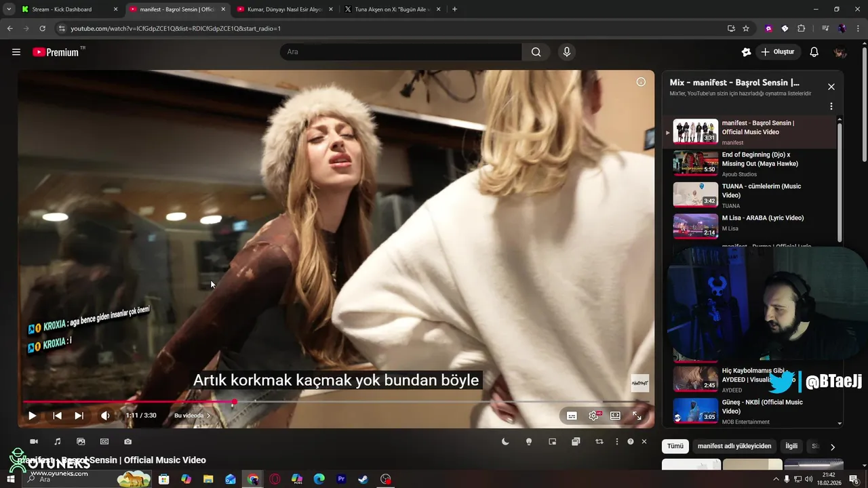Click the image icon below the player
This screenshot has height=488, width=868.
point(81,441)
